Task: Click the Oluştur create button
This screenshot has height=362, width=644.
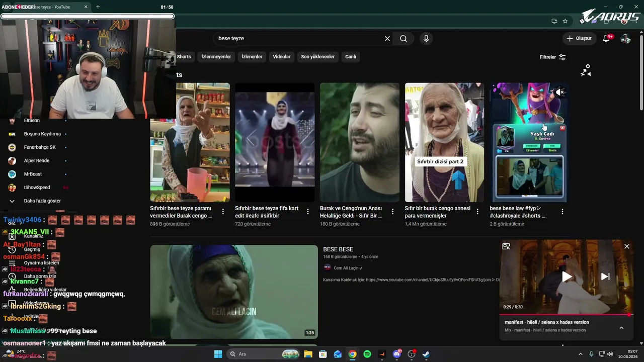Action: coord(579,39)
